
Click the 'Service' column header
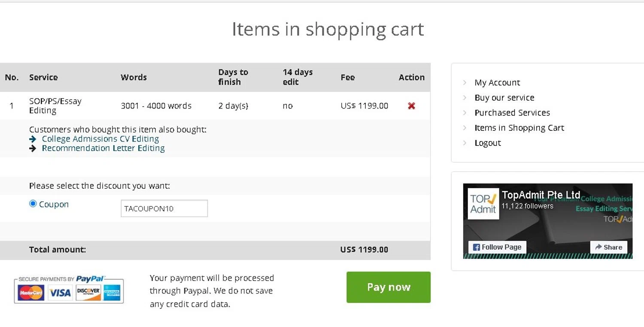pos(43,77)
